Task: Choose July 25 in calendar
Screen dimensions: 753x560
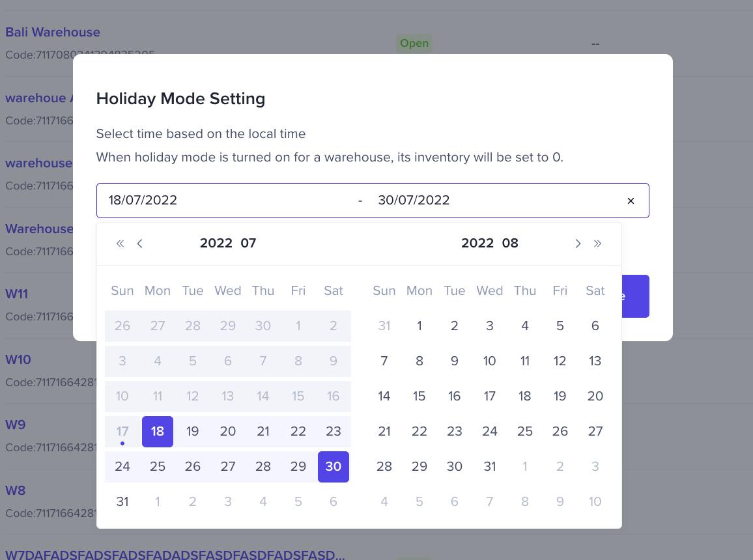Action: [x=158, y=467]
